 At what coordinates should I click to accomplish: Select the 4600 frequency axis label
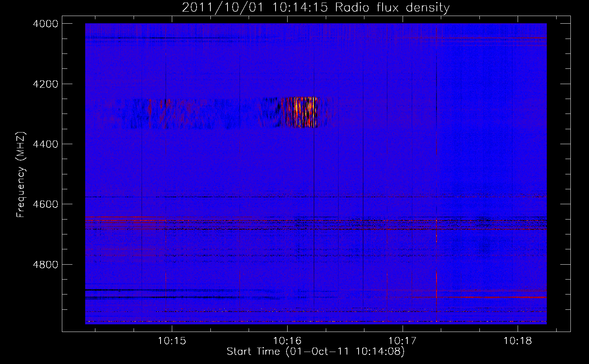coord(46,204)
